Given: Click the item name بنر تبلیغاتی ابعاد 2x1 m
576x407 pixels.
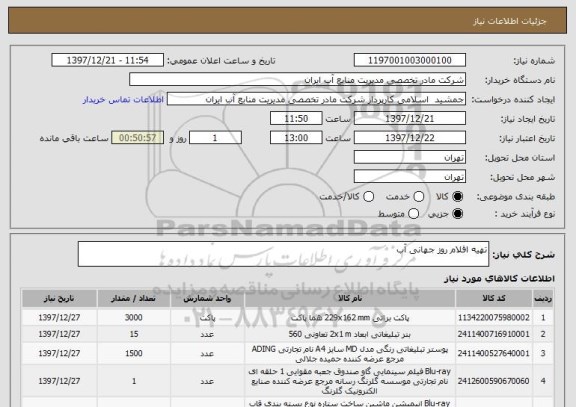Looking at the screenshot, I should tap(350, 334).
